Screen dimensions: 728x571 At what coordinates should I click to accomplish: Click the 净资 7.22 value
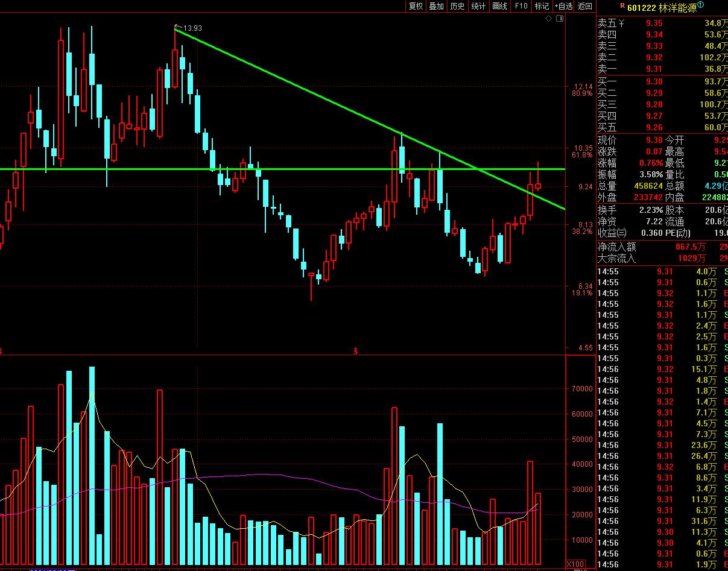point(654,221)
